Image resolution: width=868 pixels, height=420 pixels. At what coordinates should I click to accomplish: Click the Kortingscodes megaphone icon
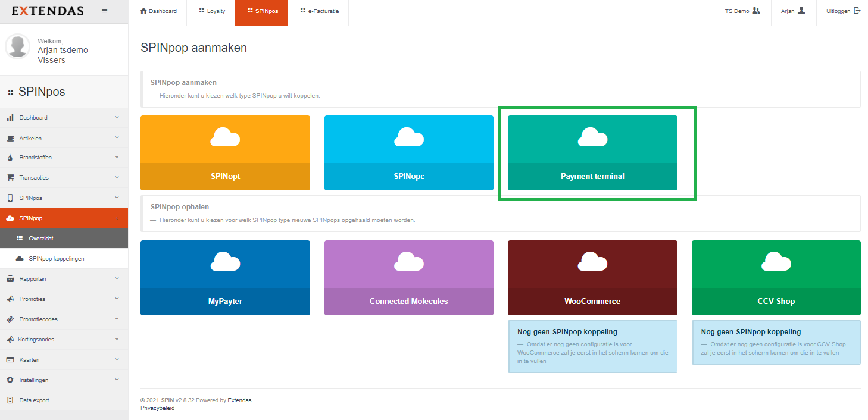coord(10,339)
